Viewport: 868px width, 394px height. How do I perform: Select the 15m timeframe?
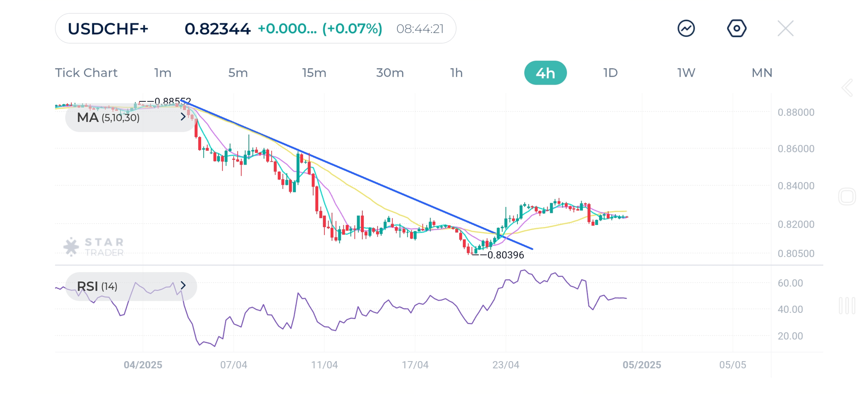(314, 73)
